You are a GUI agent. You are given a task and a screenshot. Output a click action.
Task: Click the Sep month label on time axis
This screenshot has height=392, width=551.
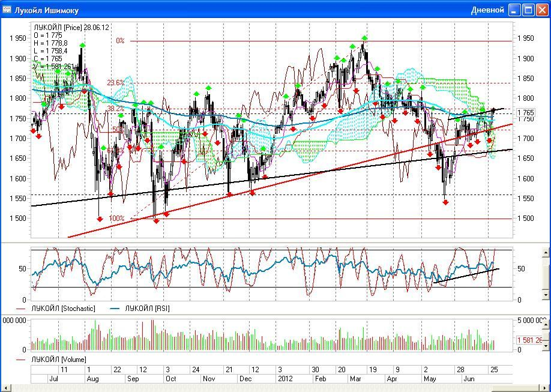pyautogui.click(x=133, y=379)
